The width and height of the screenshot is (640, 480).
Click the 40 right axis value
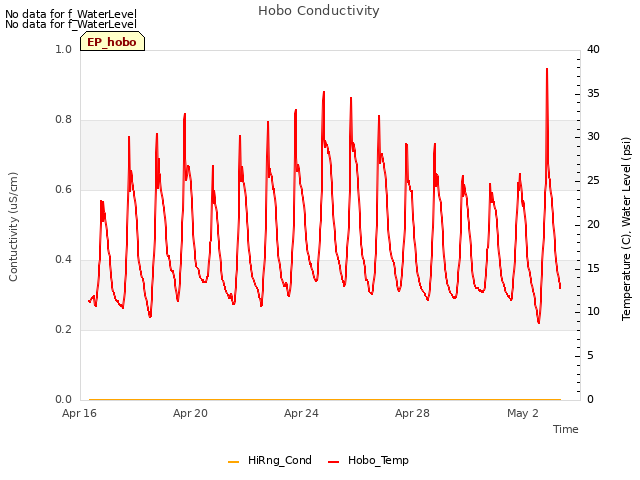tap(593, 49)
